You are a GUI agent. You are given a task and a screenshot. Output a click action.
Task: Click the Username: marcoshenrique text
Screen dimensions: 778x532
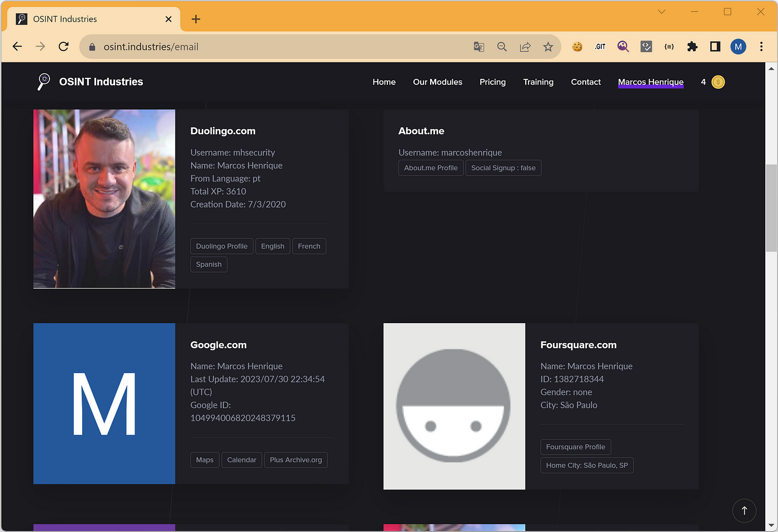point(450,153)
